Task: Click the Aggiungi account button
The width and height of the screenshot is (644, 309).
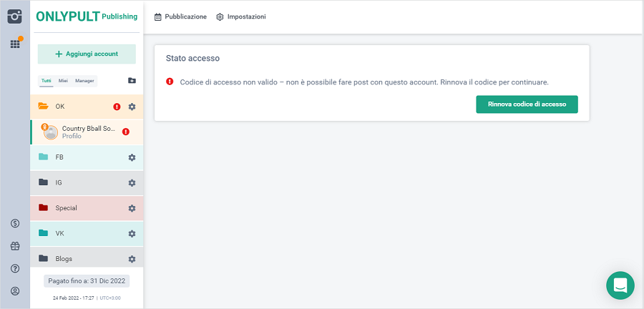Action: pyautogui.click(x=87, y=54)
